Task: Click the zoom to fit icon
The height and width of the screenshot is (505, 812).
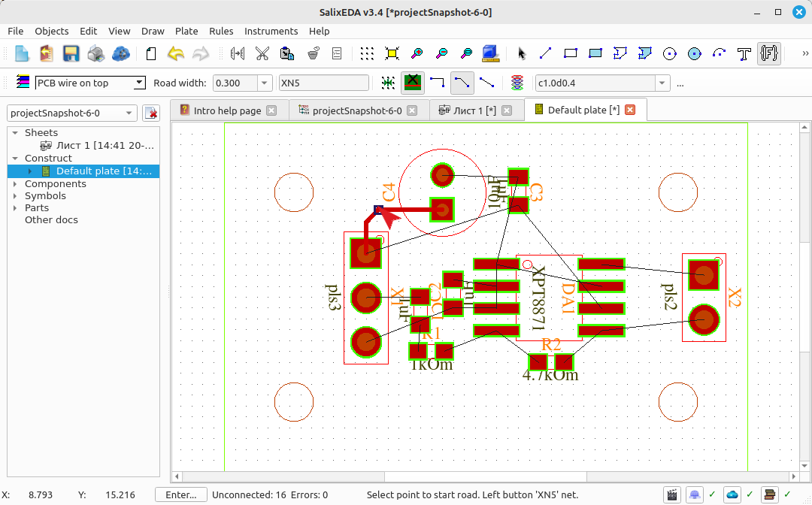Action: click(x=392, y=53)
